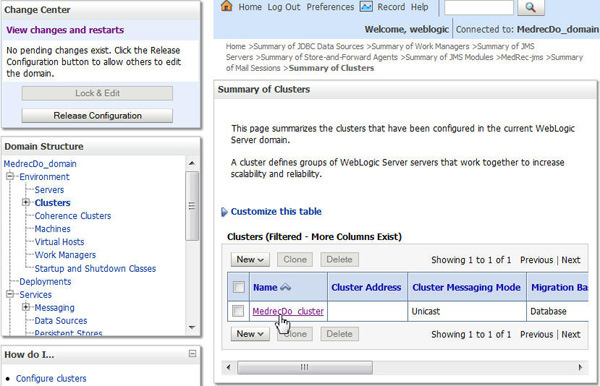The image size is (600, 386).
Task: Click Domain Structure scrollbar down arrow
Action: point(192,327)
